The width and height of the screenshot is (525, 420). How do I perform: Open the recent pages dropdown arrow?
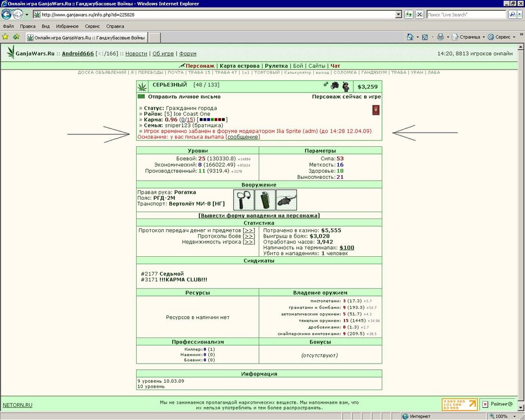[27, 15]
